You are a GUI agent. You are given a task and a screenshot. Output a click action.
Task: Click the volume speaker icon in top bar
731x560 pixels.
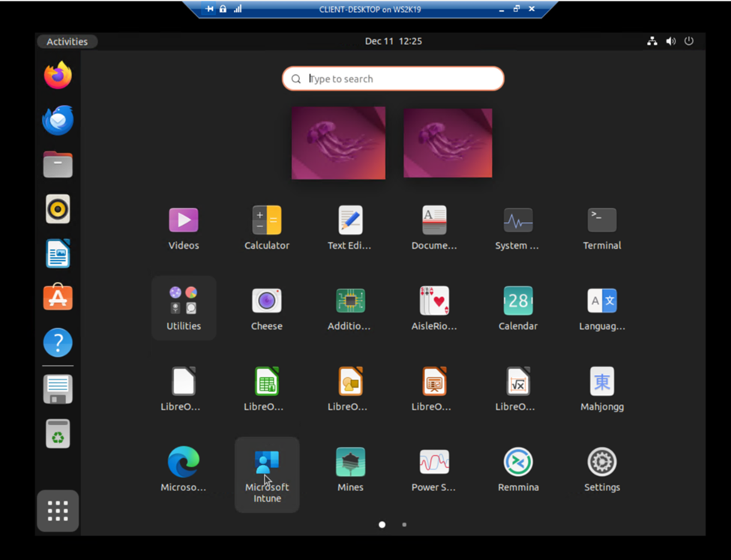click(x=671, y=41)
